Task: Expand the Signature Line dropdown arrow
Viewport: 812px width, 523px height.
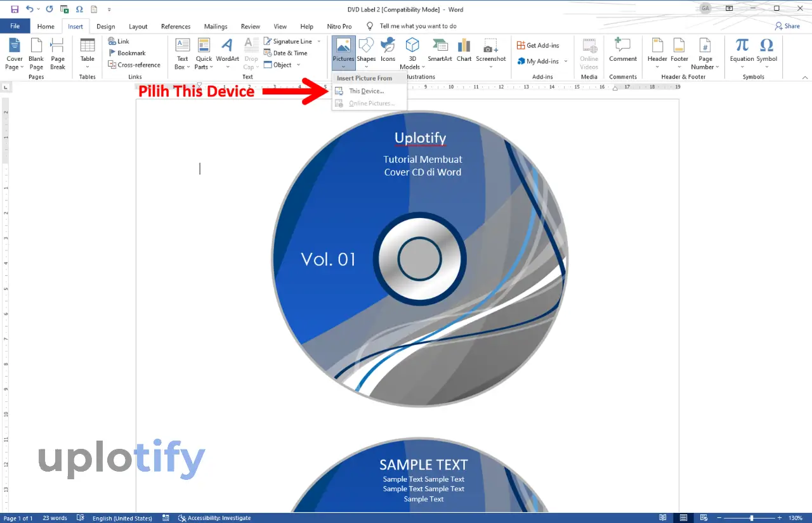Action: pos(318,42)
